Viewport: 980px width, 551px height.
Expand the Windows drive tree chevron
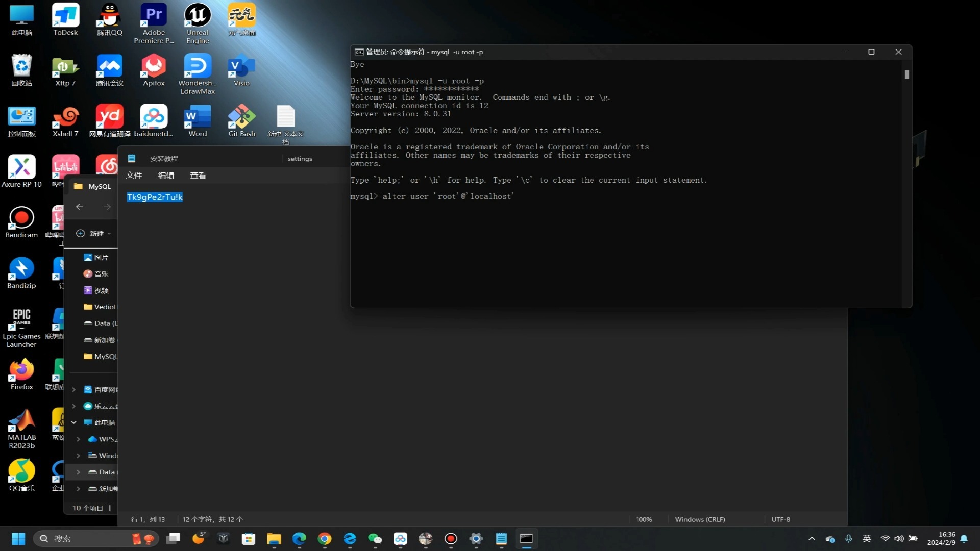pyautogui.click(x=78, y=456)
